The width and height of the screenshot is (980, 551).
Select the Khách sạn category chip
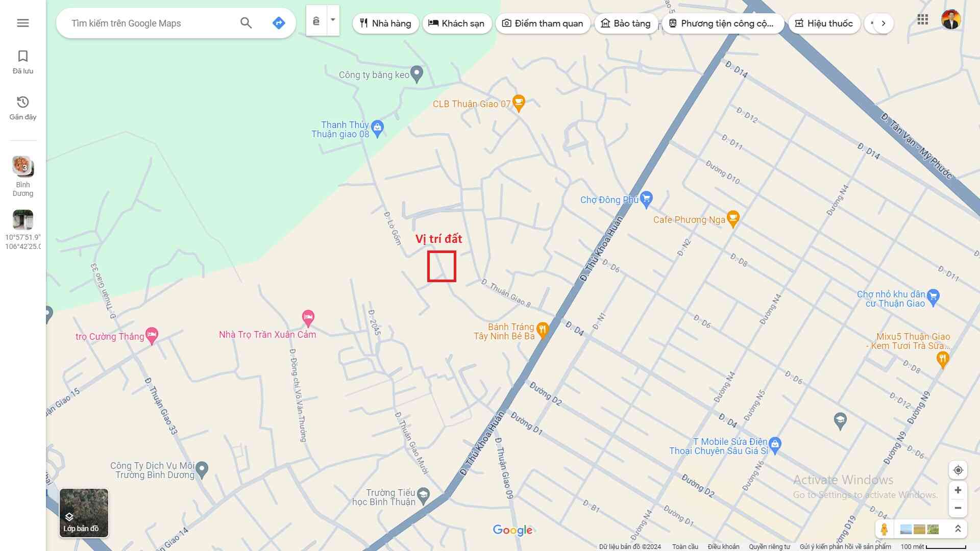pos(456,23)
